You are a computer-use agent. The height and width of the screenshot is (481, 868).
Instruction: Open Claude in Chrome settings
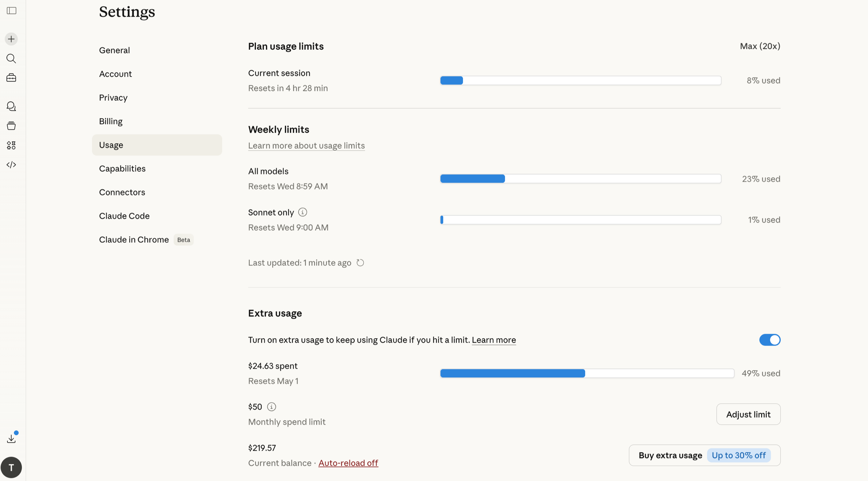[x=134, y=240]
